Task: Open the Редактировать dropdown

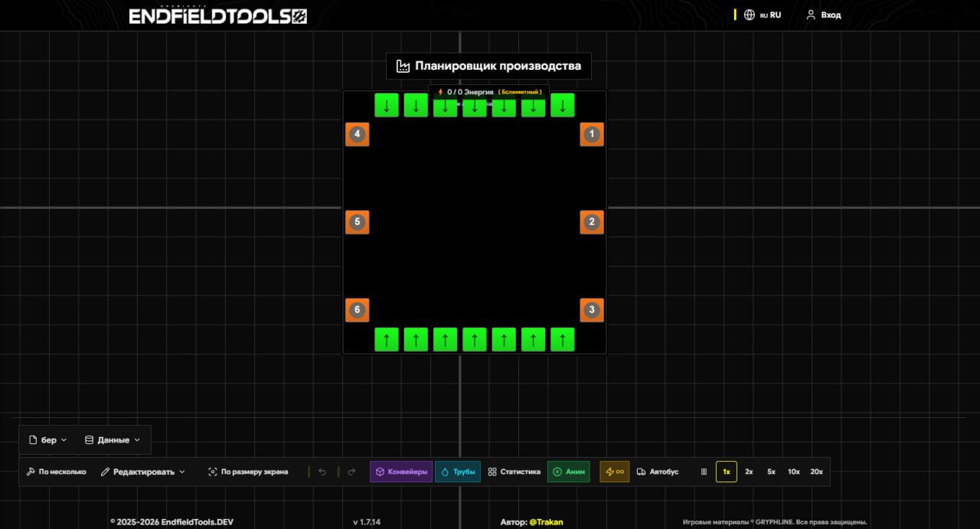Action: pyautogui.click(x=143, y=472)
